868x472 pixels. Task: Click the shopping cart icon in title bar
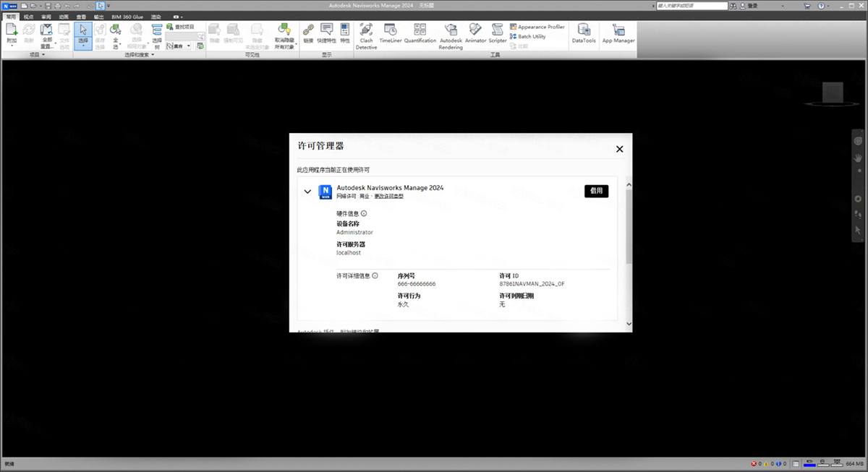(x=807, y=6)
